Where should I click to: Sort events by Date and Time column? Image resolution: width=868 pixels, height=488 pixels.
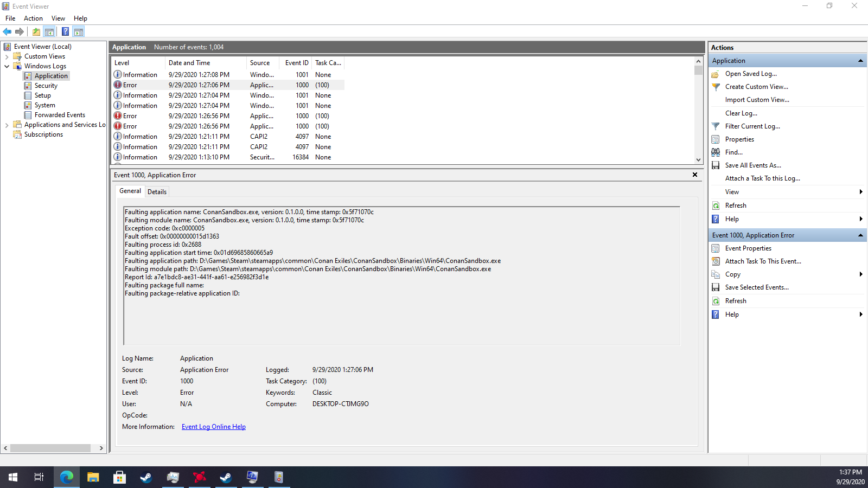tap(206, 63)
